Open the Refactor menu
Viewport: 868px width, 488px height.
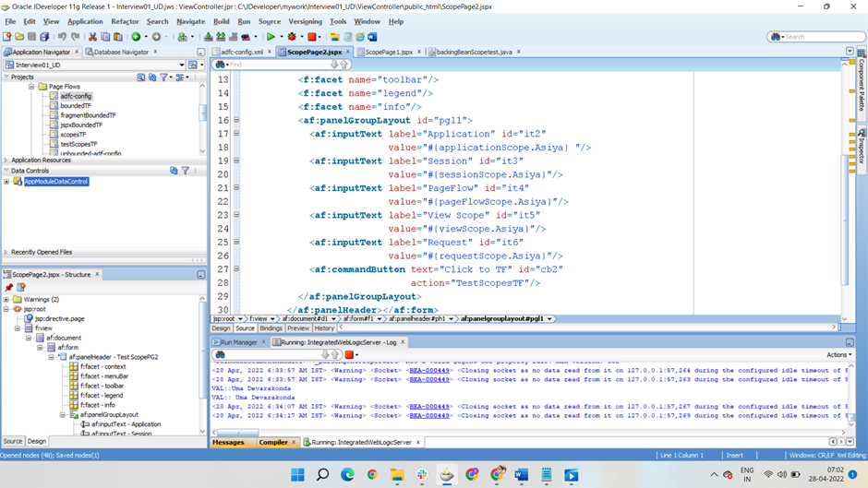[x=125, y=21]
